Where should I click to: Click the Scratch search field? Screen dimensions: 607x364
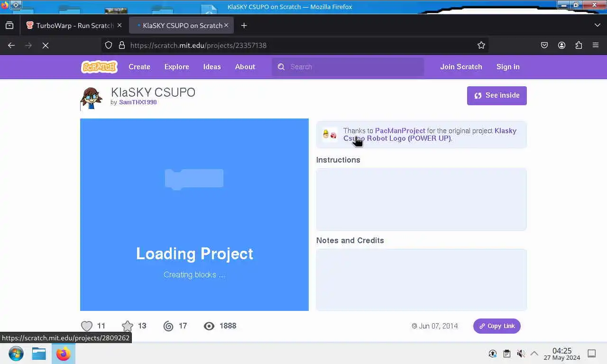tap(348, 67)
